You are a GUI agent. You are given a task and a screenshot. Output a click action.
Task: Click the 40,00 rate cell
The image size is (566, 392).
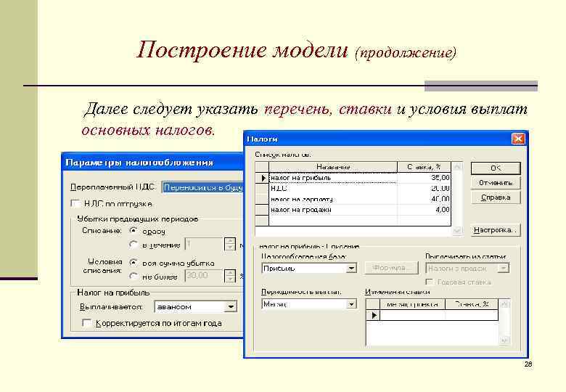point(424,199)
